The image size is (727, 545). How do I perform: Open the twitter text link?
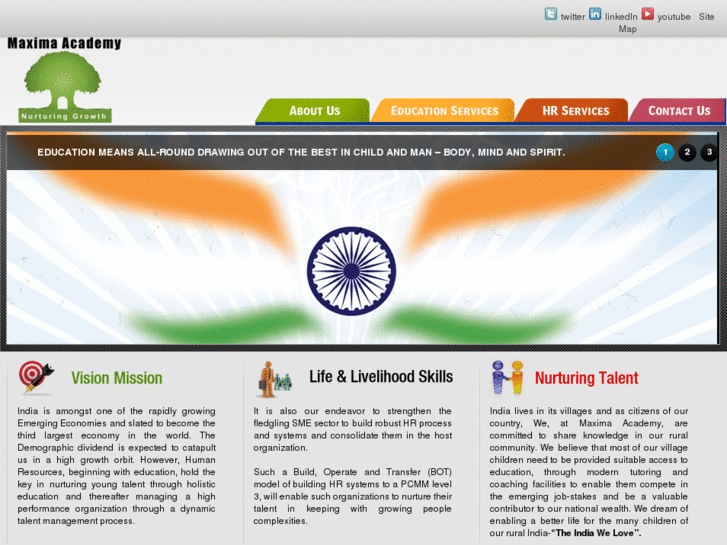coord(573,17)
